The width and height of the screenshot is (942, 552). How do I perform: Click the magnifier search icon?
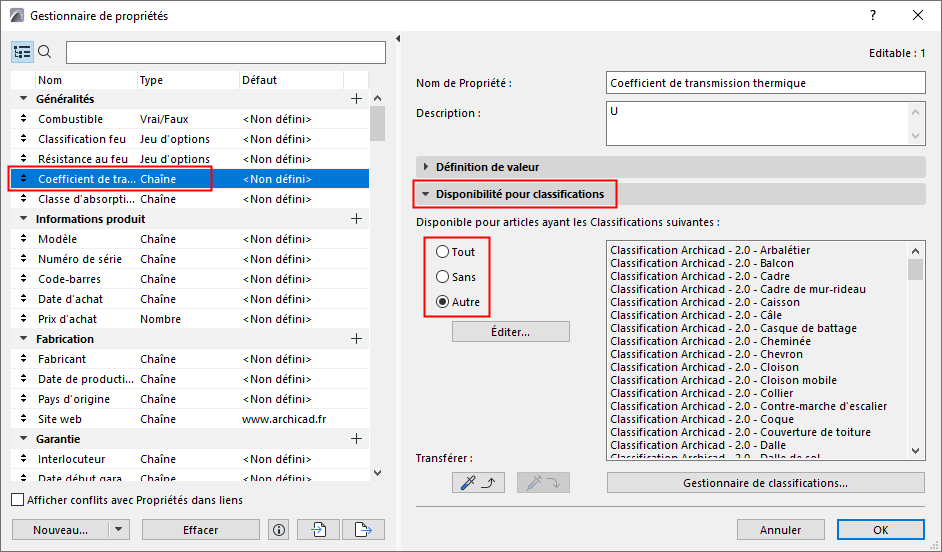(x=44, y=52)
